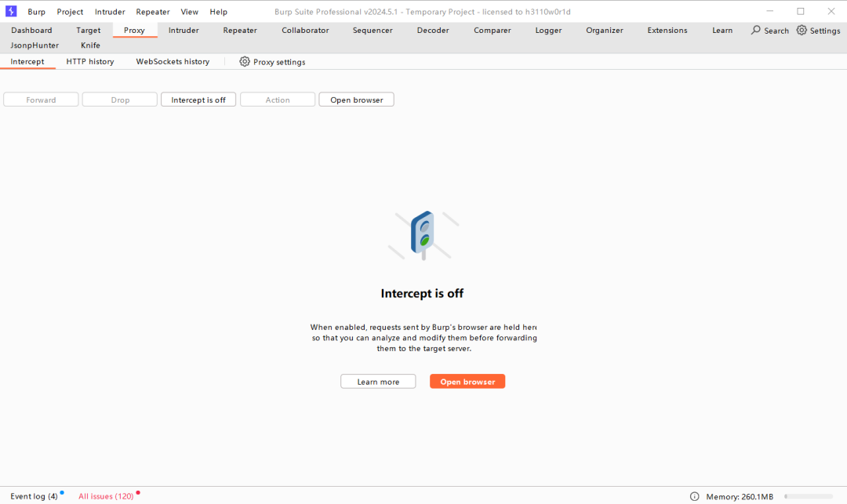Toggle the Intercept is off button
This screenshot has width=847, height=504.
[198, 100]
